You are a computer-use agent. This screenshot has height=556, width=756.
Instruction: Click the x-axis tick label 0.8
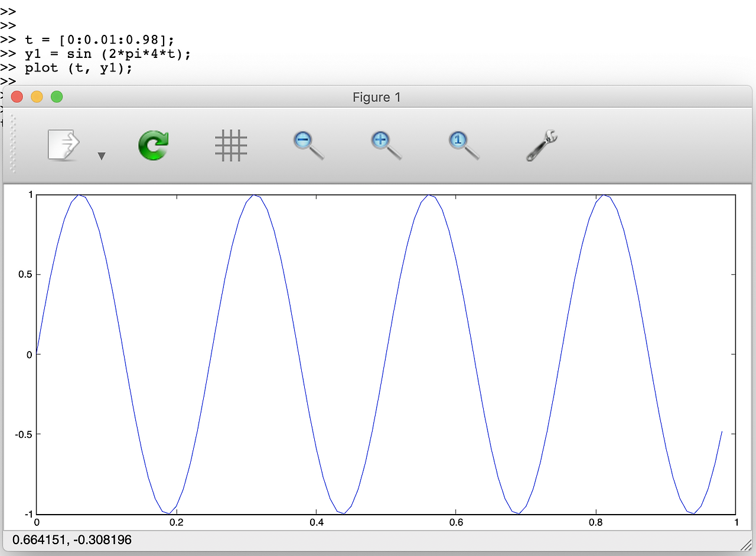pyautogui.click(x=596, y=522)
